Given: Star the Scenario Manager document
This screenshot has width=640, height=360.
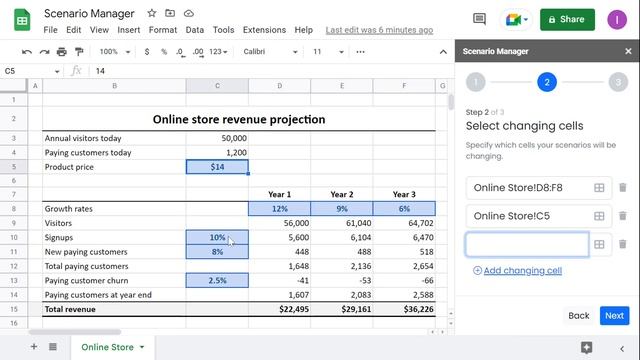Looking at the screenshot, I should [152, 13].
